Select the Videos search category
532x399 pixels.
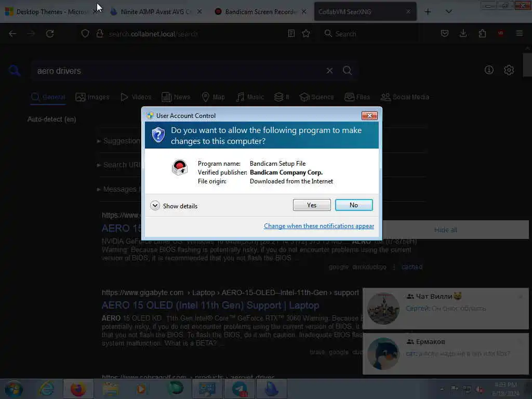pos(136,97)
